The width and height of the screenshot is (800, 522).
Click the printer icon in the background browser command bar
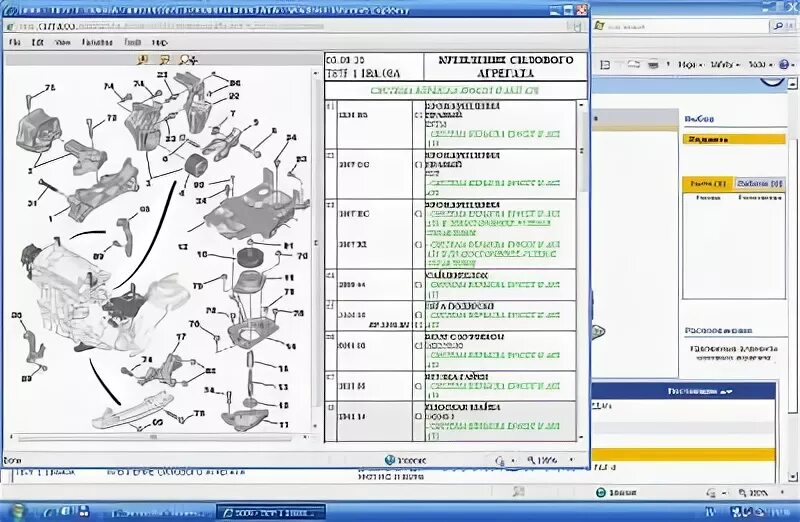(653, 65)
